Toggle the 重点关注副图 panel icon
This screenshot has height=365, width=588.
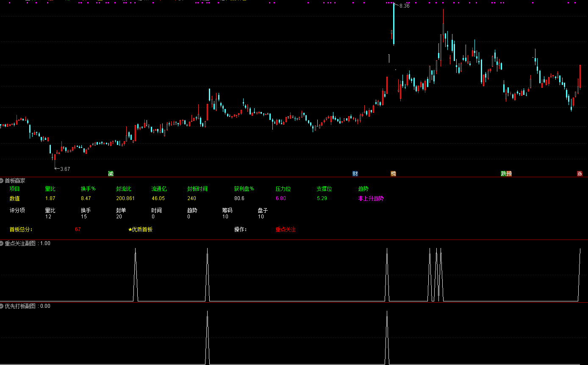2,243
